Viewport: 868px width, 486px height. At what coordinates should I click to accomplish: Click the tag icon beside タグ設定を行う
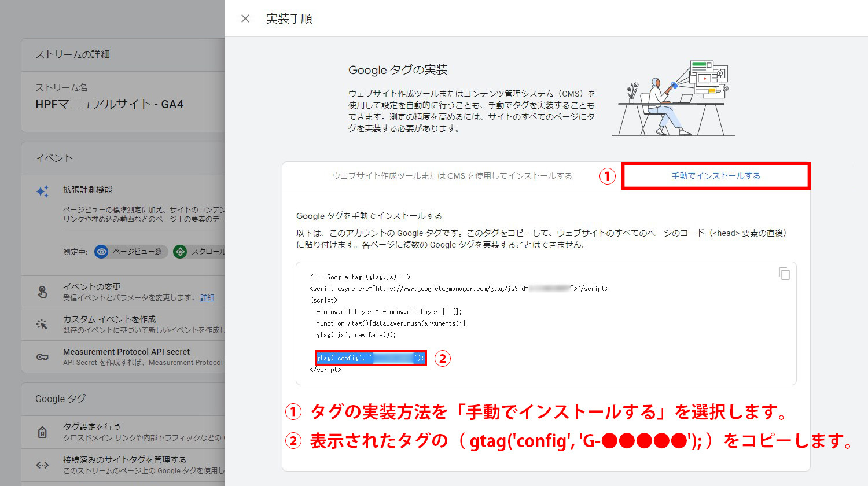coord(42,432)
